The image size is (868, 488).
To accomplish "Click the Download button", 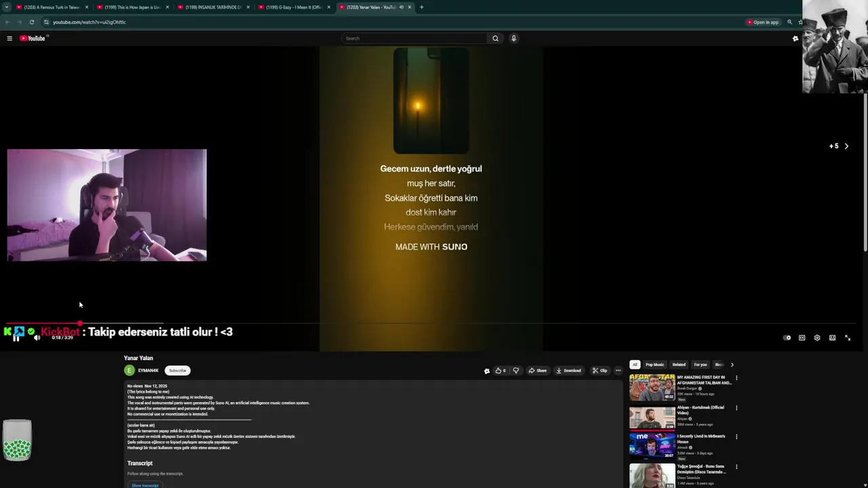I will pyautogui.click(x=569, y=371).
